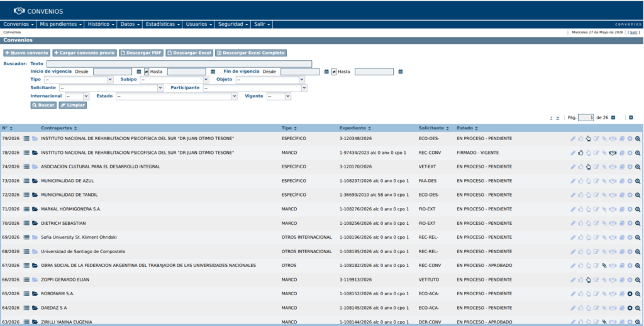This screenshot has height=326, width=644.
Task: Click the pointing hand icon in row 79/2026
Action: click(588, 139)
